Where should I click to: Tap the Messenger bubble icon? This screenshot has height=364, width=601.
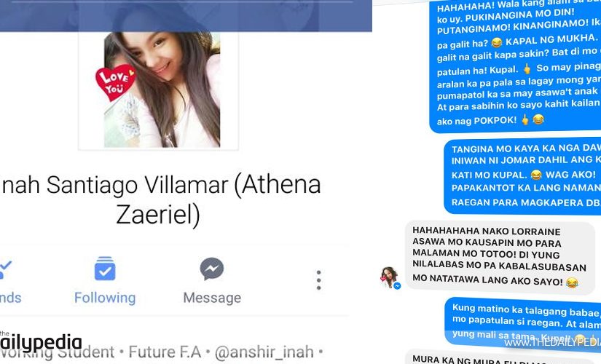211,269
